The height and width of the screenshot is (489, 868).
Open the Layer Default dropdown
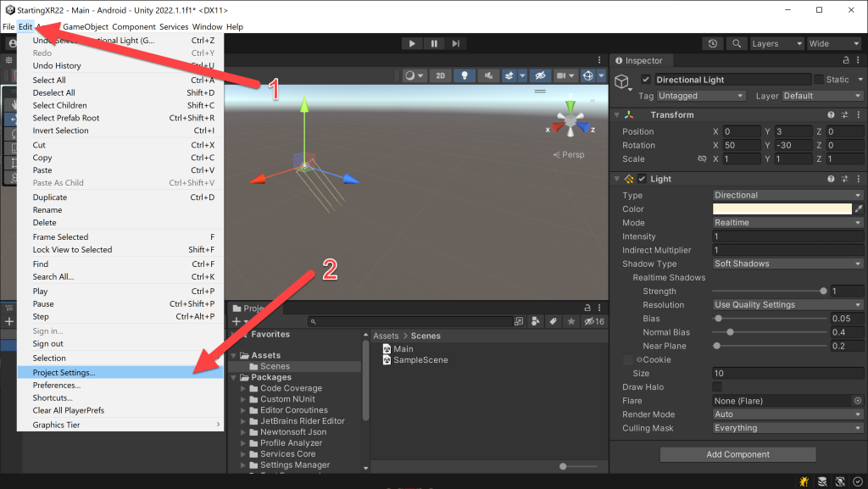tap(822, 96)
